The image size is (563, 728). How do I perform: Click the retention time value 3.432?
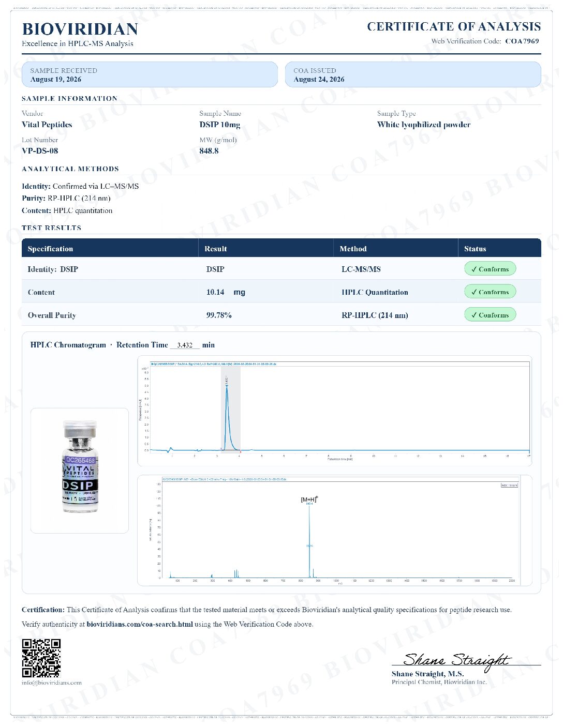pos(185,345)
